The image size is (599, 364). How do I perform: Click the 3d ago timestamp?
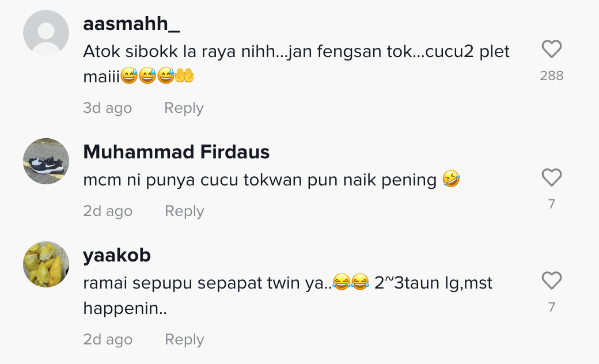click(x=107, y=108)
